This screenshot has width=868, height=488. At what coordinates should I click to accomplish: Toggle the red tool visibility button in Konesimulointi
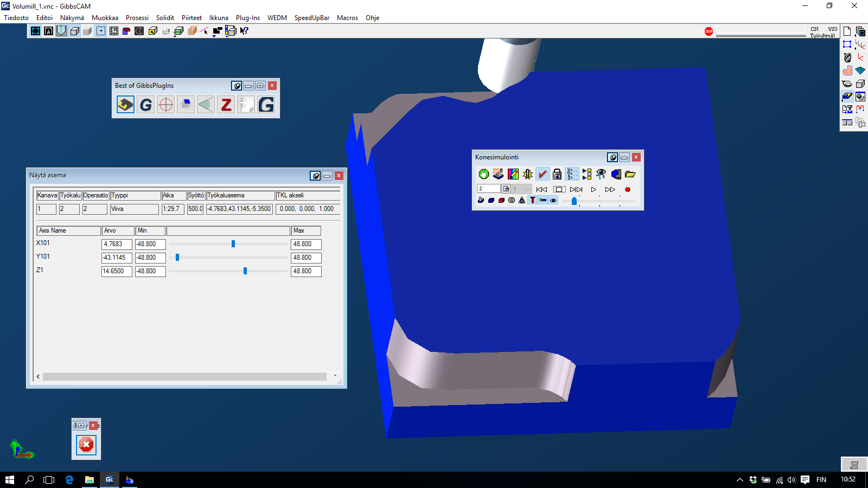pyautogui.click(x=532, y=200)
